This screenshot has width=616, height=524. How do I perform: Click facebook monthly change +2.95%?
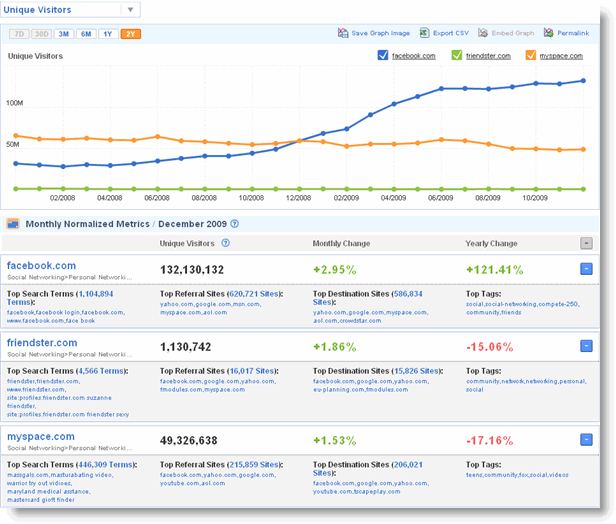pos(335,270)
